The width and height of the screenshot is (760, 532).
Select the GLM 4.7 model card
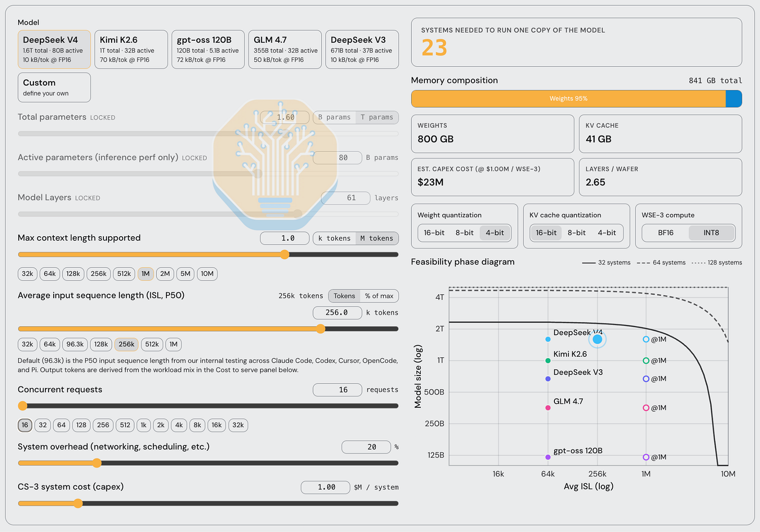pos(285,50)
